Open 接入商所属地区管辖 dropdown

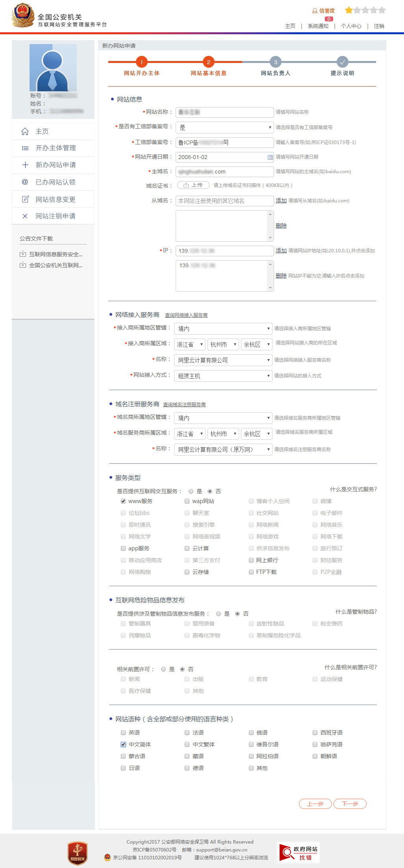(223, 329)
